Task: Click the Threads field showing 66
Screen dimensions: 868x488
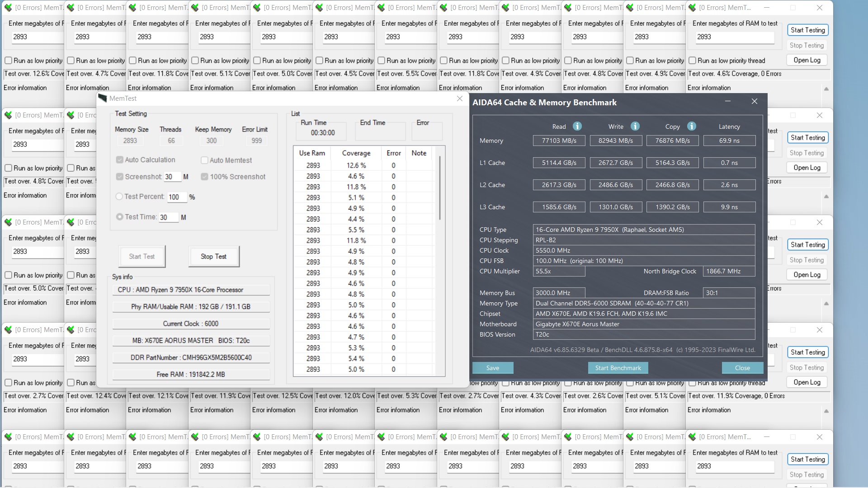Action: (x=171, y=141)
